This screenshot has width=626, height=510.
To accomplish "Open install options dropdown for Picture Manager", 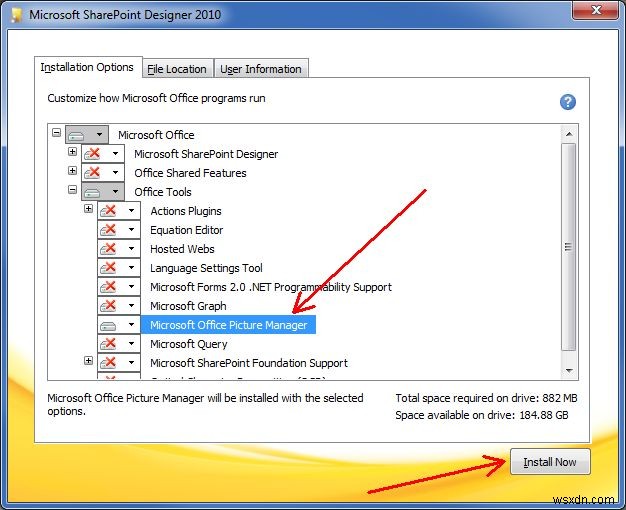I will (131, 325).
